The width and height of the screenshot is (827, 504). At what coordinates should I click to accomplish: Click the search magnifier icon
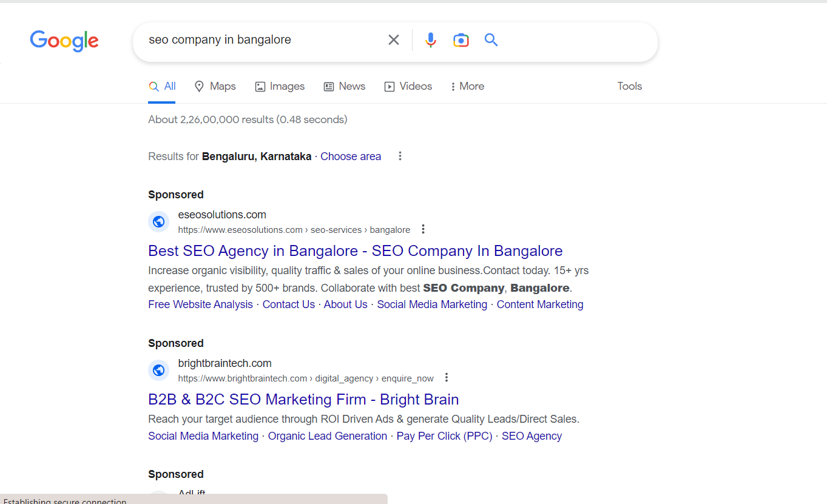click(x=491, y=39)
